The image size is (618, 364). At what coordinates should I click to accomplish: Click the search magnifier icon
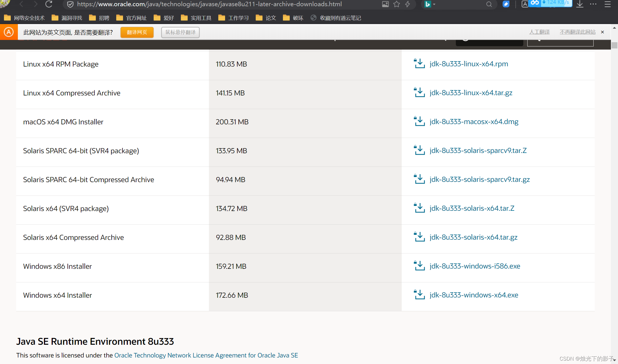click(489, 4)
